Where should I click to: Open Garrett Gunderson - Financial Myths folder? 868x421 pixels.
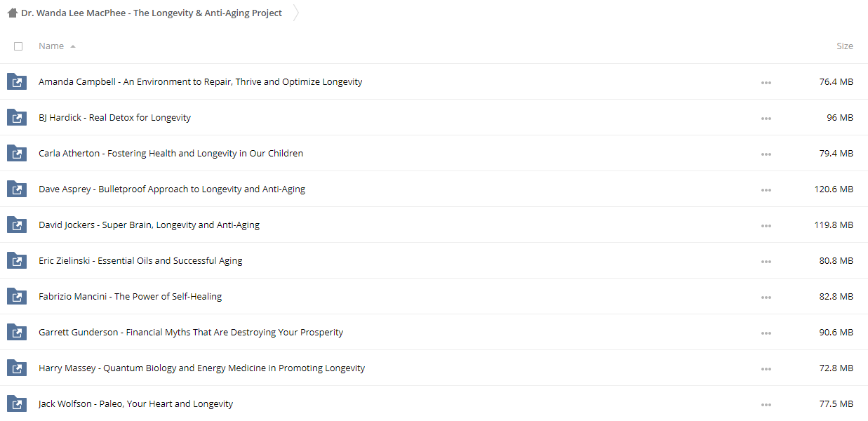click(191, 332)
